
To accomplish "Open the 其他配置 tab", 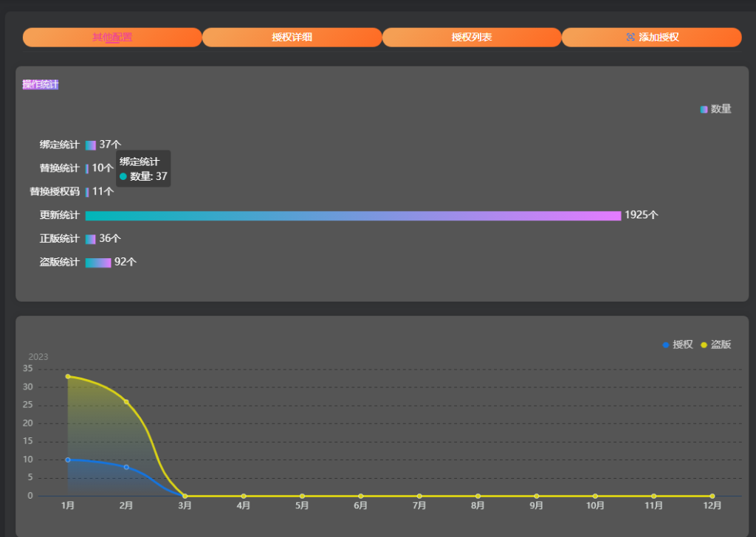I will pyautogui.click(x=112, y=37).
